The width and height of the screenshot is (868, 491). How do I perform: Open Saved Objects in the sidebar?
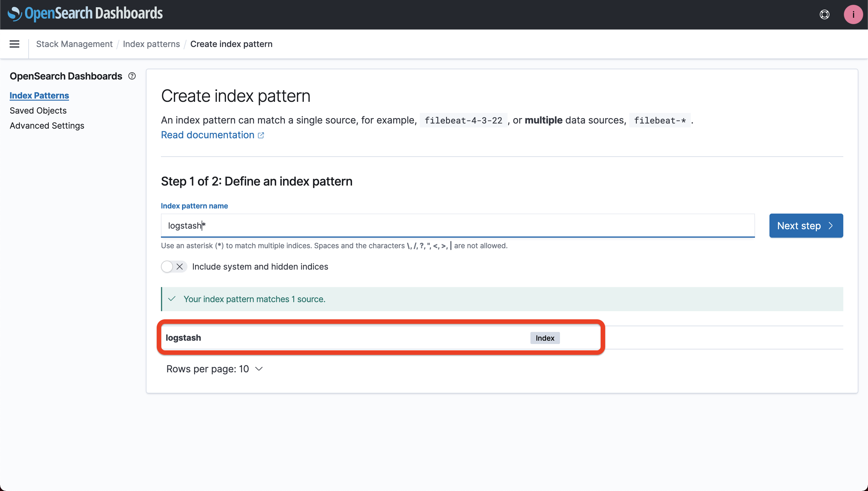(x=38, y=111)
